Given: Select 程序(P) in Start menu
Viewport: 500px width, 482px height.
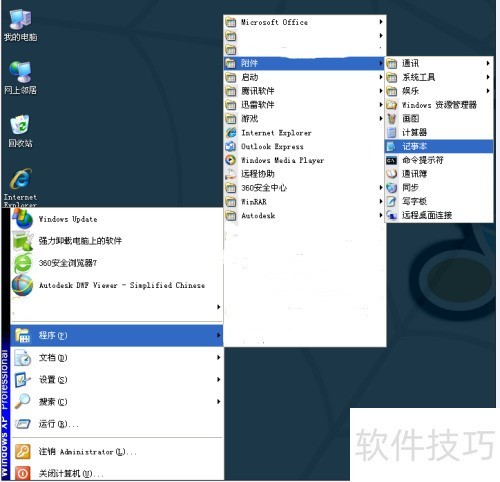Looking at the screenshot, I should point(117,335).
